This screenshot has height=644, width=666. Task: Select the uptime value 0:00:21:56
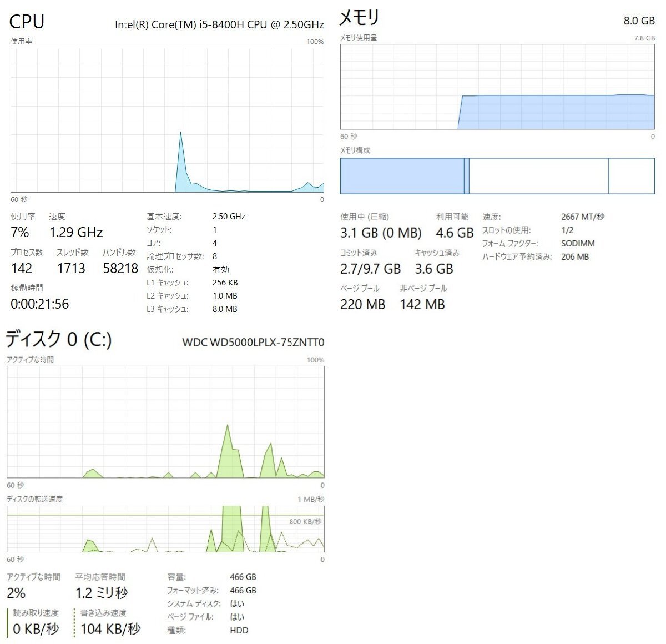pyautogui.click(x=40, y=304)
